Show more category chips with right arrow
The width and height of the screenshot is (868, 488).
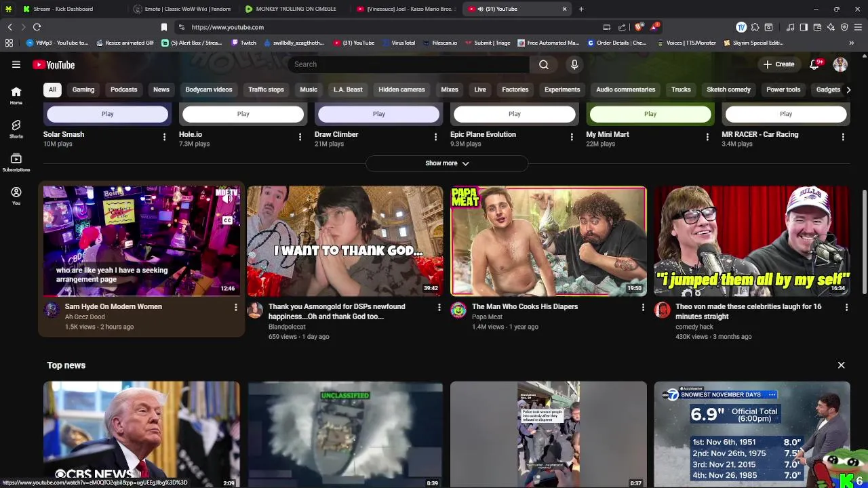coord(848,89)
